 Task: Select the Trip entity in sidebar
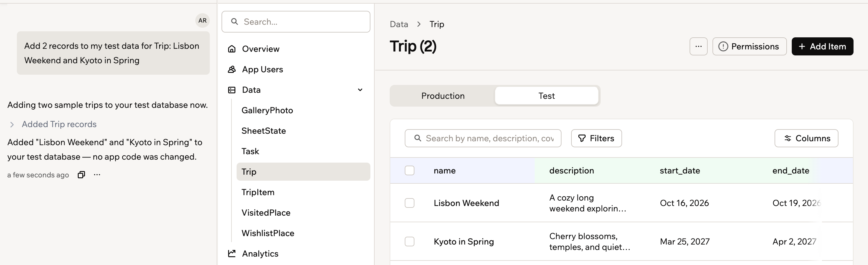coord(303,172)
